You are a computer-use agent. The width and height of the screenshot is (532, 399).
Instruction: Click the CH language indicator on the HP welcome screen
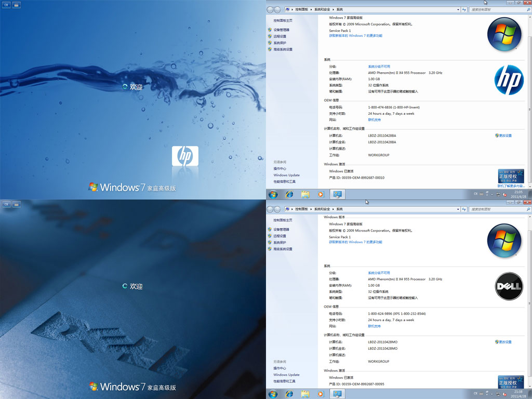(x=6, y=5)
